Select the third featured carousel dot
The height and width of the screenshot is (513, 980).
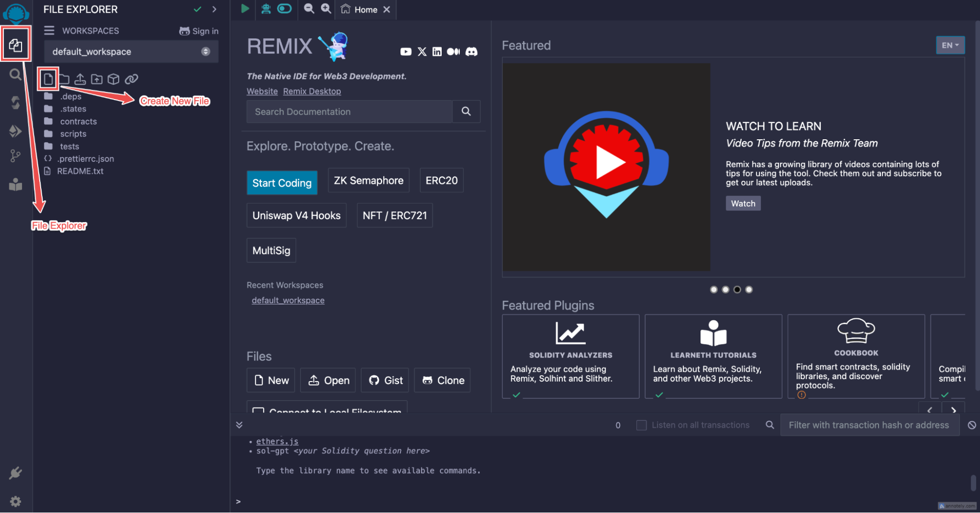737,289
